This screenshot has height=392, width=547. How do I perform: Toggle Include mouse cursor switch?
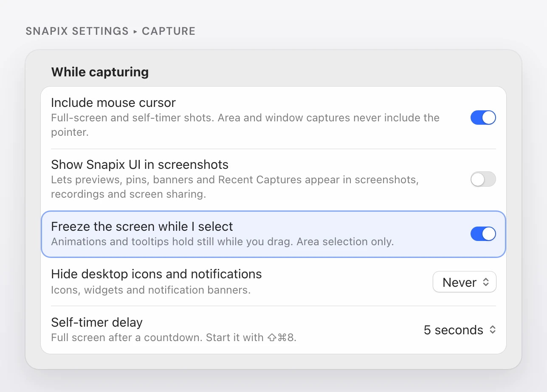click(483, 118)
